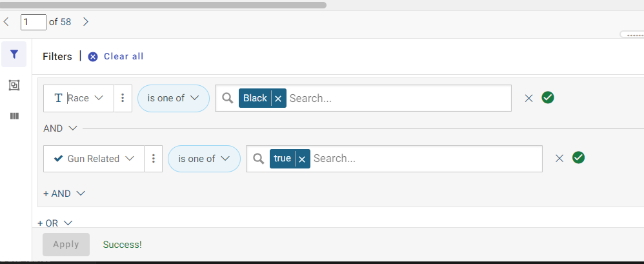Add a new AND condition
Viewport: 644px width, 264px height.
tap(64, 194)
